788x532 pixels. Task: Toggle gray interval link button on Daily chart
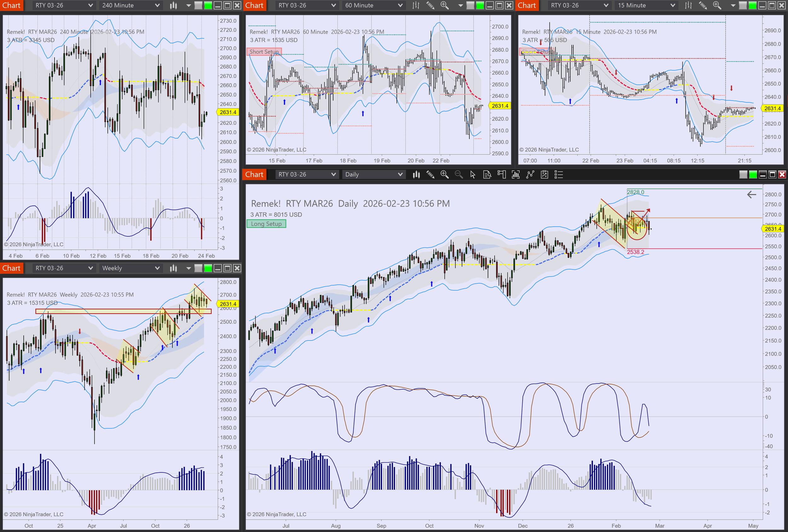743,175
